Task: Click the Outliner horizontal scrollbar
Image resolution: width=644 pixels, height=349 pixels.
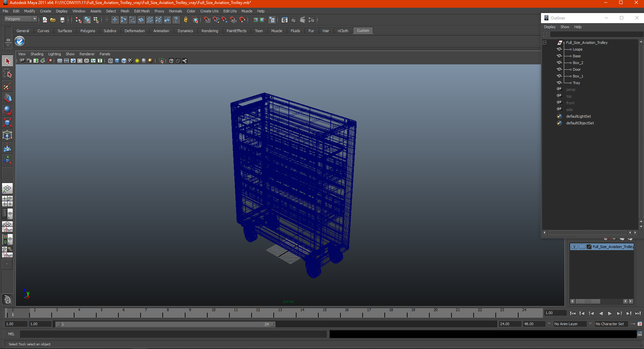Action: click(x=587, y=233)
